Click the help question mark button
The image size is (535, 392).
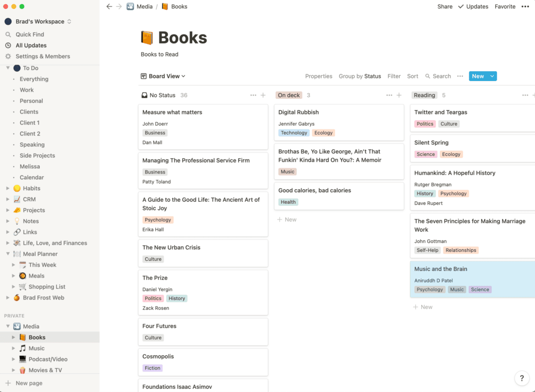point(521,378)
